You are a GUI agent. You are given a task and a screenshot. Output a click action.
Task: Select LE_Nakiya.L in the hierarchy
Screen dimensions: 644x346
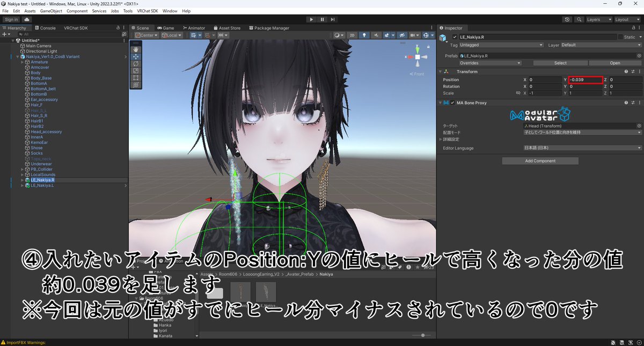[43, 186]
